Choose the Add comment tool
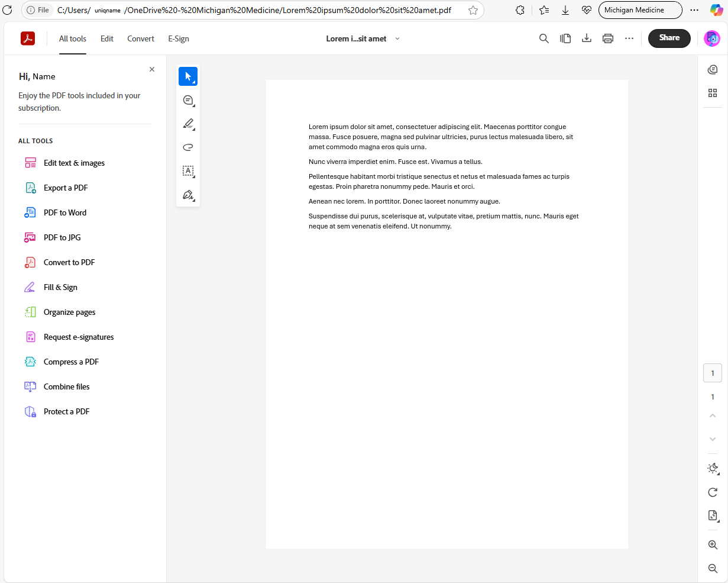 click(x=188, y=100)
